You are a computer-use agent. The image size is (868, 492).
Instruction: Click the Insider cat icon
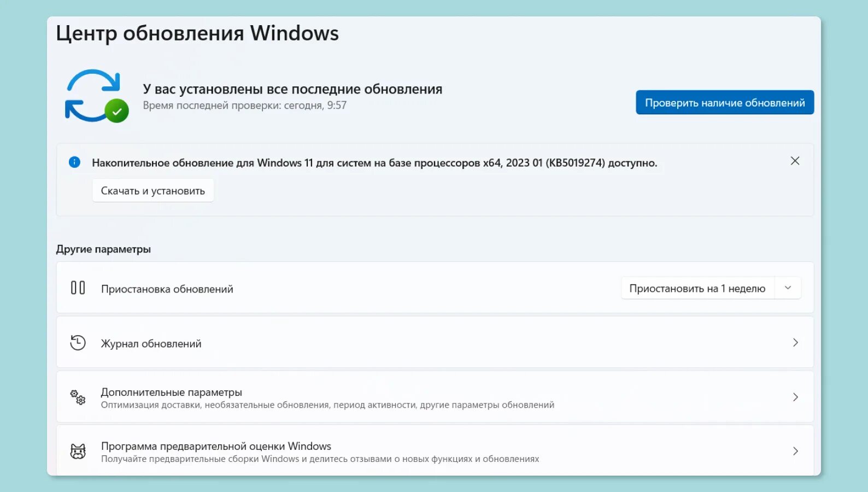coord(78,452)
